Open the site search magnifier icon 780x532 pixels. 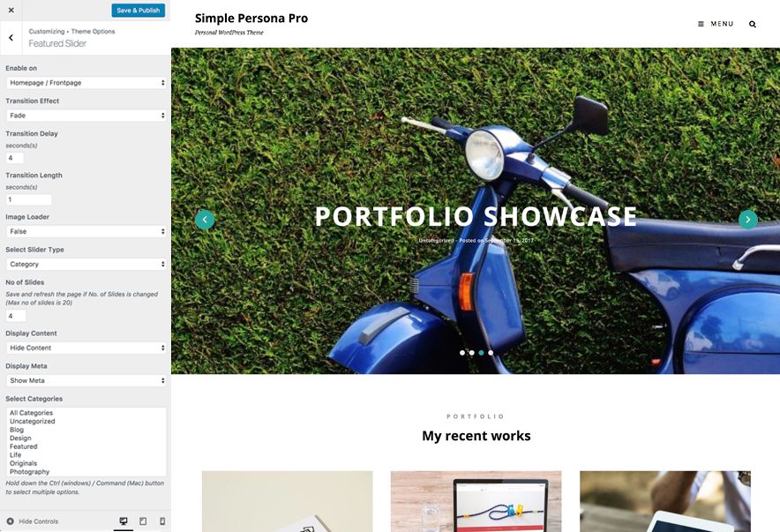pos(752,24)
